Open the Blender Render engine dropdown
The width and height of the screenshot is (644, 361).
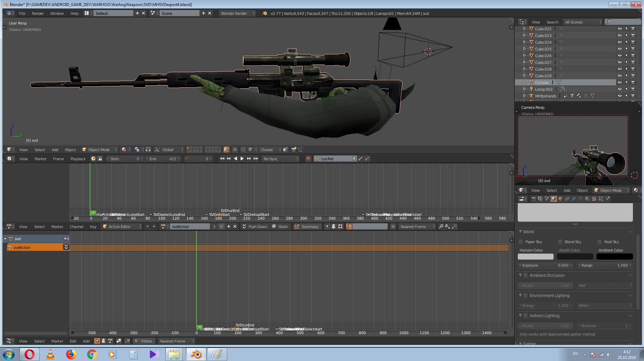[237, 13]
